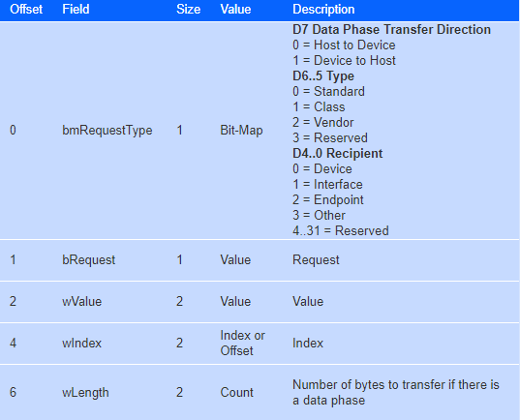Viewport: 520px width, 420px height.
Task: Click 'D7 Data Phase Transfer Direction' heading
Action: click(391, 29)
